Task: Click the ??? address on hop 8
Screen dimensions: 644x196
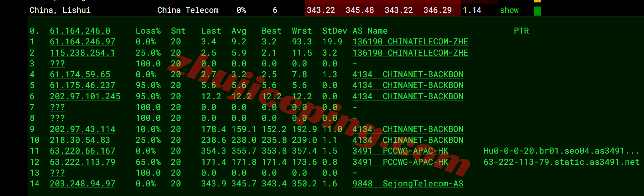Action: point(57,118)
